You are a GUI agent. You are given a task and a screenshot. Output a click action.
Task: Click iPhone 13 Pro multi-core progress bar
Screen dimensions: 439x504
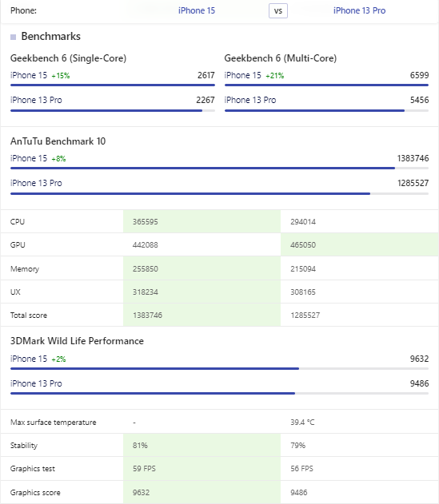point(326,110)
